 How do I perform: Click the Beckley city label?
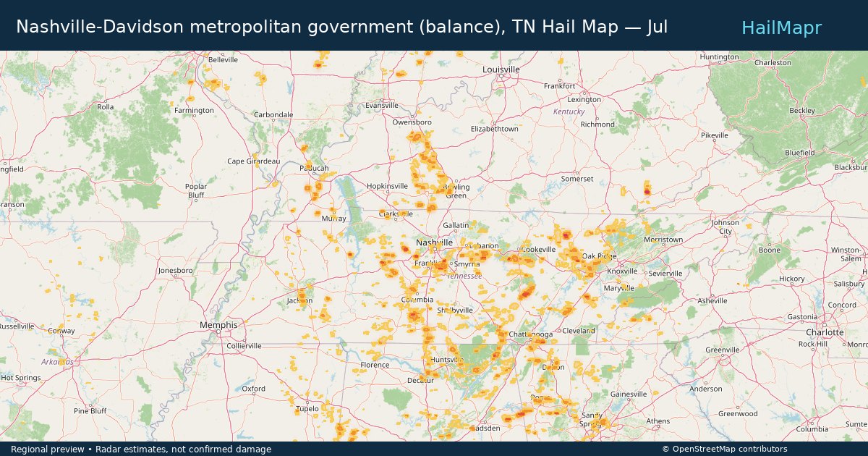click(x=802, y=111)
